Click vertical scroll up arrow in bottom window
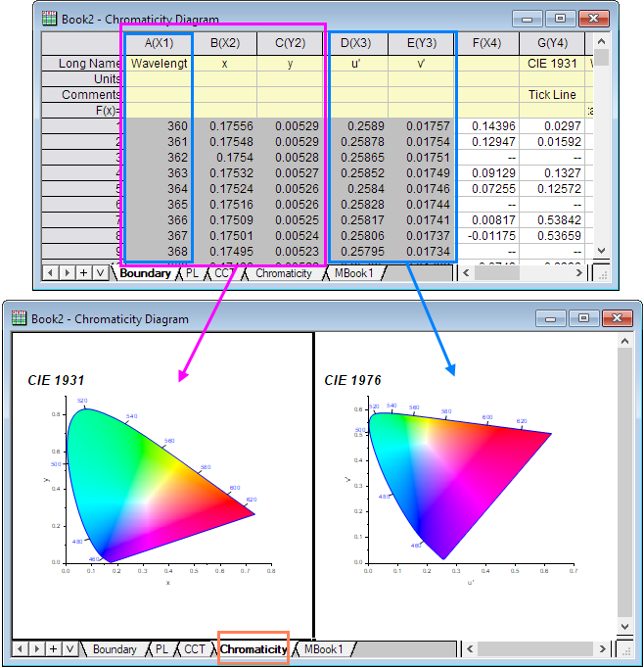644x668 pixels. (x=624, y=341)
